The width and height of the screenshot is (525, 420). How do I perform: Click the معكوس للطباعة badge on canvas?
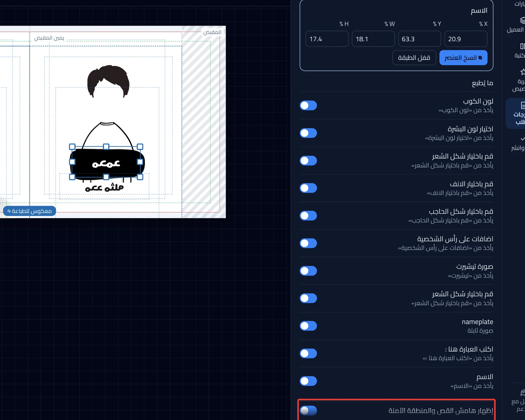tap(29, 211)
